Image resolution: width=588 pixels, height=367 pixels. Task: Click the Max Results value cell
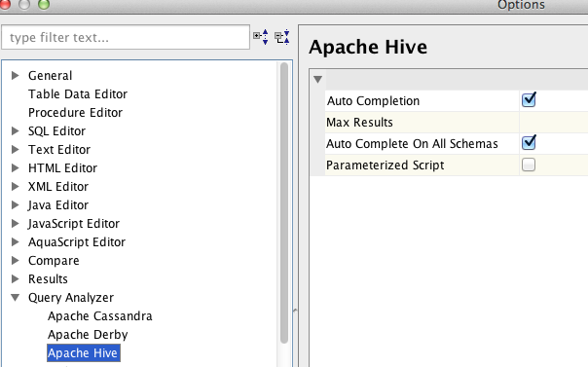point(554,123)
